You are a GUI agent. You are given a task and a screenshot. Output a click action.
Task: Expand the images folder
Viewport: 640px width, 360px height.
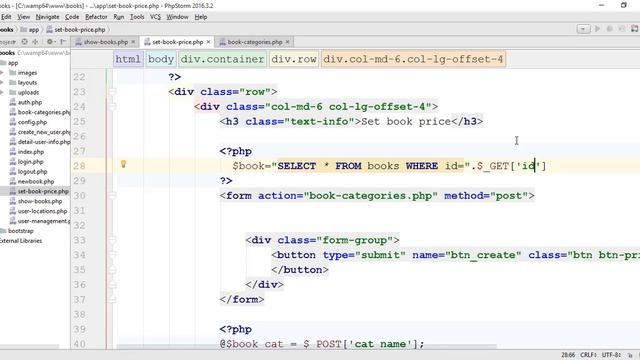2,73
